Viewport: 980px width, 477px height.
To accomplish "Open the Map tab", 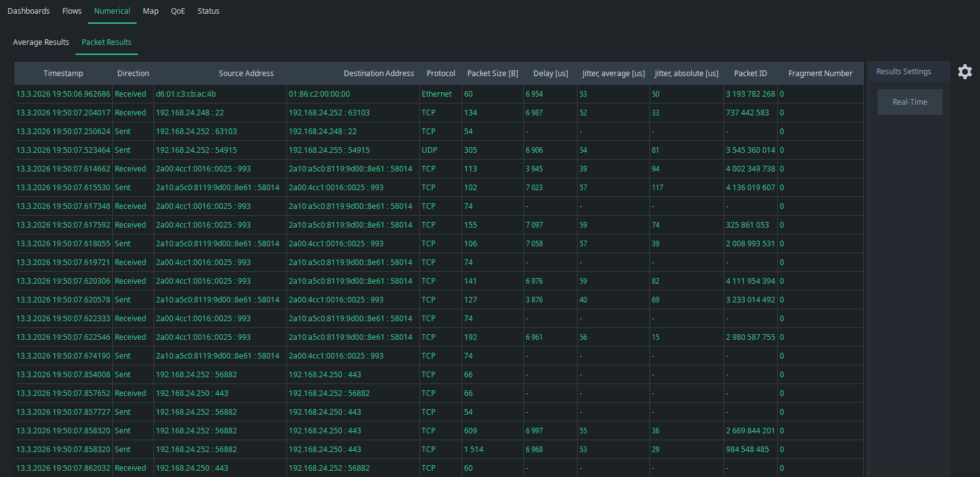I will 150,11.
